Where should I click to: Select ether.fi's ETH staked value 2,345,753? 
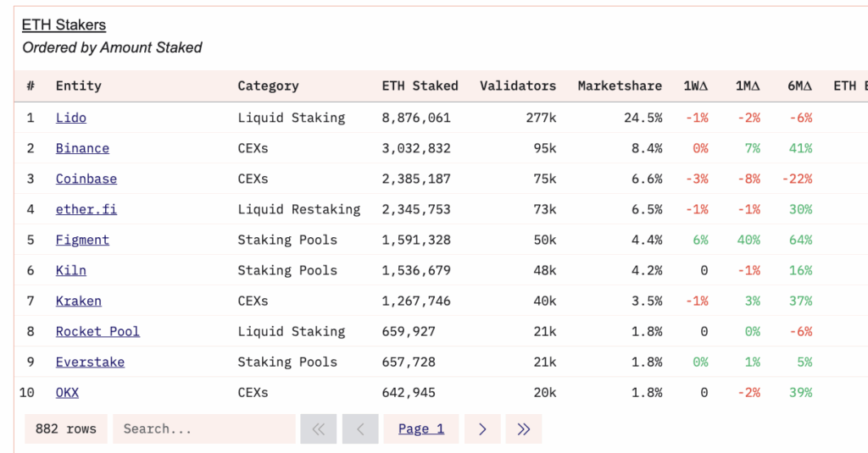pyautogui.click(x=416, y=209)
